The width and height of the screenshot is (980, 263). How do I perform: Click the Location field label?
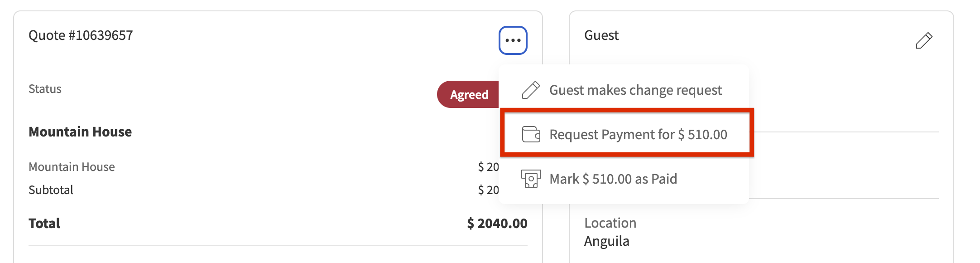(x=610, y=223)
